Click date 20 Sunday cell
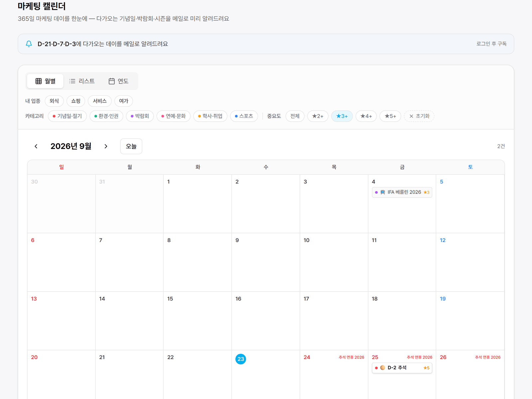The height and width of the screenshot is (399, 532). (x=62, y=375)
